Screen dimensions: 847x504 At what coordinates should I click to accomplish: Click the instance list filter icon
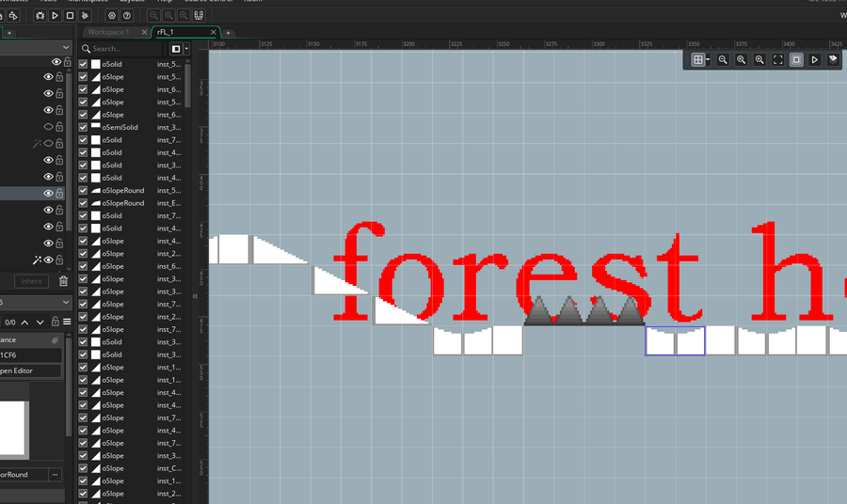[176, 49]
